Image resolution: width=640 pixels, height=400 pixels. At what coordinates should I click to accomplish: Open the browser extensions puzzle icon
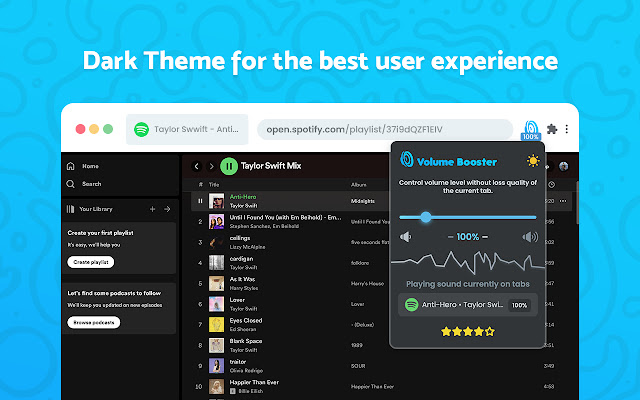[552, 129]
